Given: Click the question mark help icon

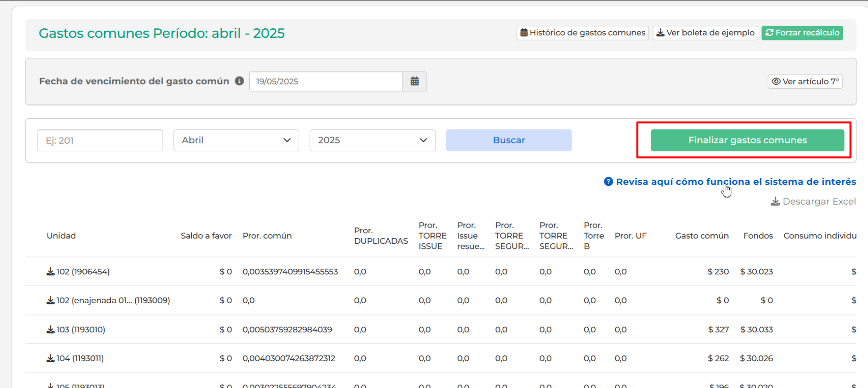Looking at the screenshot, I should (x=608, y=182).
